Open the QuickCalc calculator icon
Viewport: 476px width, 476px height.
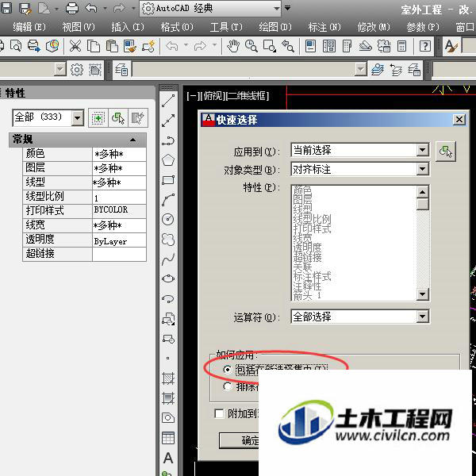click(x=402, y=46)
